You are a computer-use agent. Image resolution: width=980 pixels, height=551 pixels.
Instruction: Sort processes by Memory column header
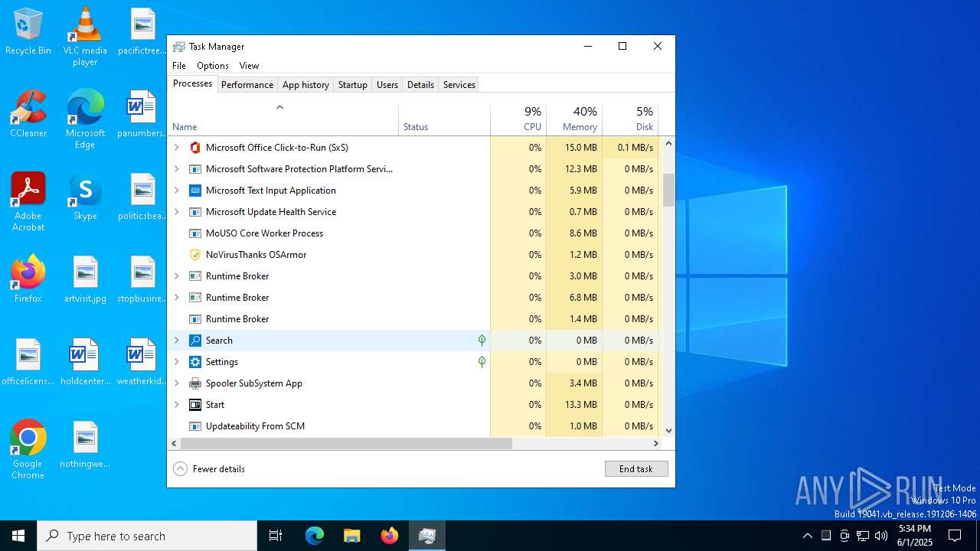click(x=574, y=119)
